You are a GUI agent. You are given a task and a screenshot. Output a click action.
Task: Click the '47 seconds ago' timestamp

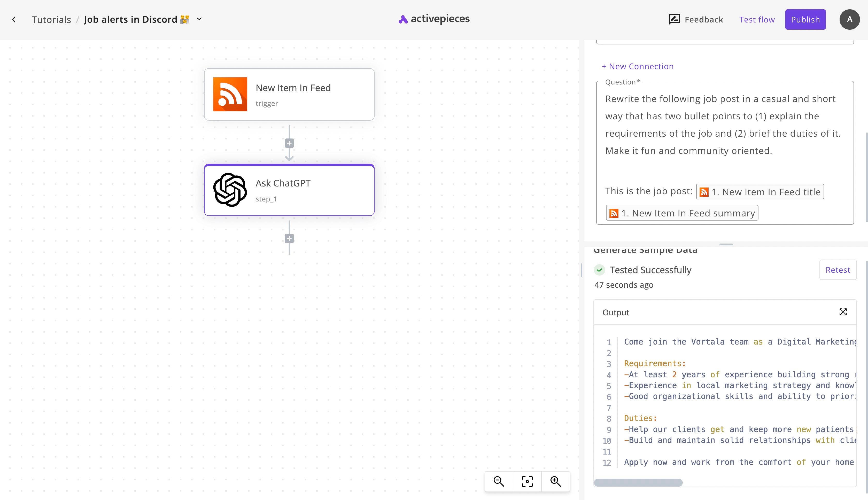(x=624, y=285)
